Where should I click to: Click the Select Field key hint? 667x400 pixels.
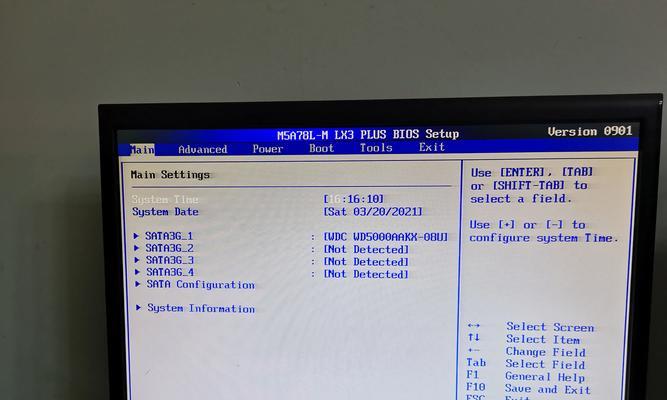(x=545, y=364)
